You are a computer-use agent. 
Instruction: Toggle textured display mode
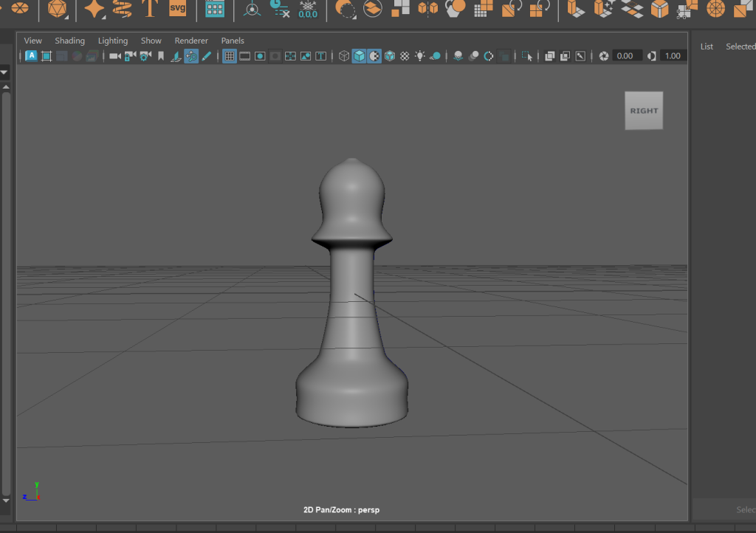click(x=405, y=56)
